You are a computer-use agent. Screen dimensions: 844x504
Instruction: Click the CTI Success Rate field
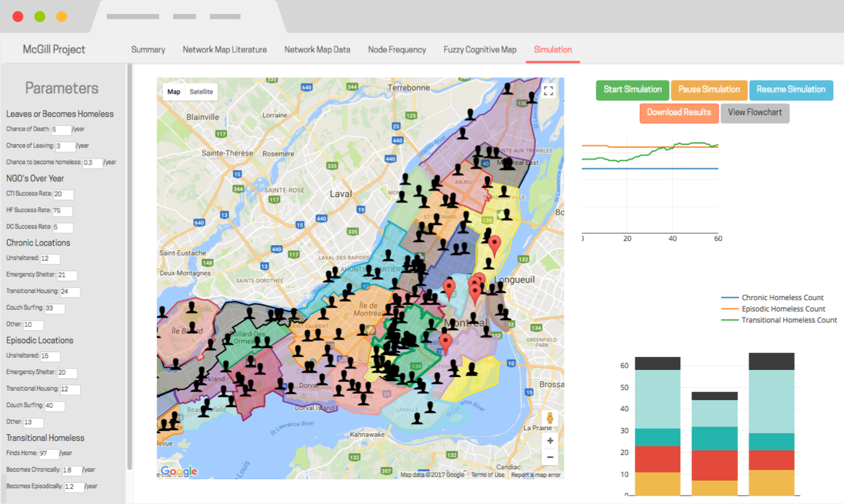[x=64, y=195]
